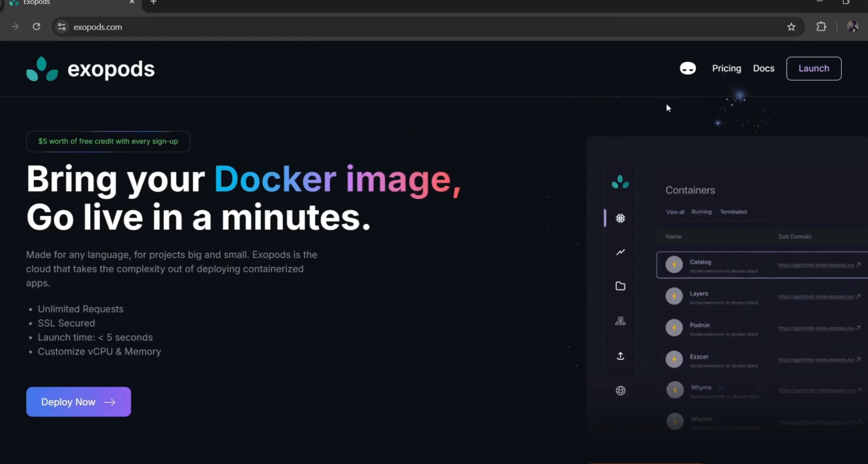Open the Podrun subdomain link
868x464 pixels.
(x=816, y=328)
